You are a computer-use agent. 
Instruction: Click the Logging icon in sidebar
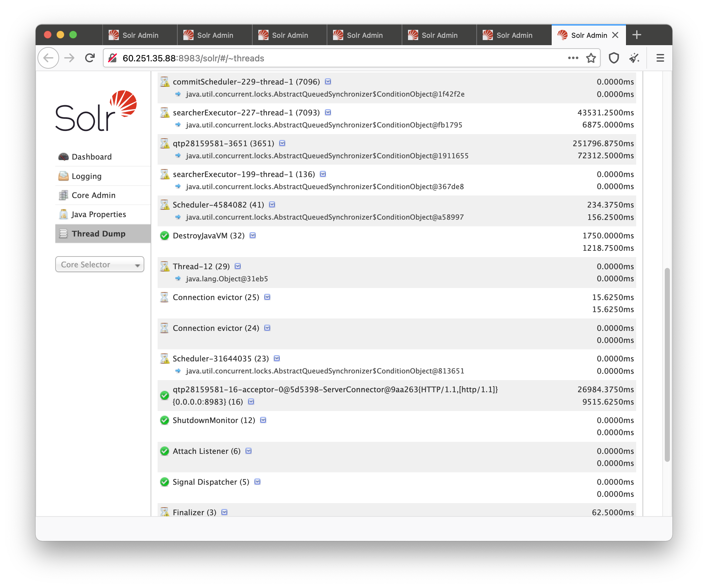[63, 176]
